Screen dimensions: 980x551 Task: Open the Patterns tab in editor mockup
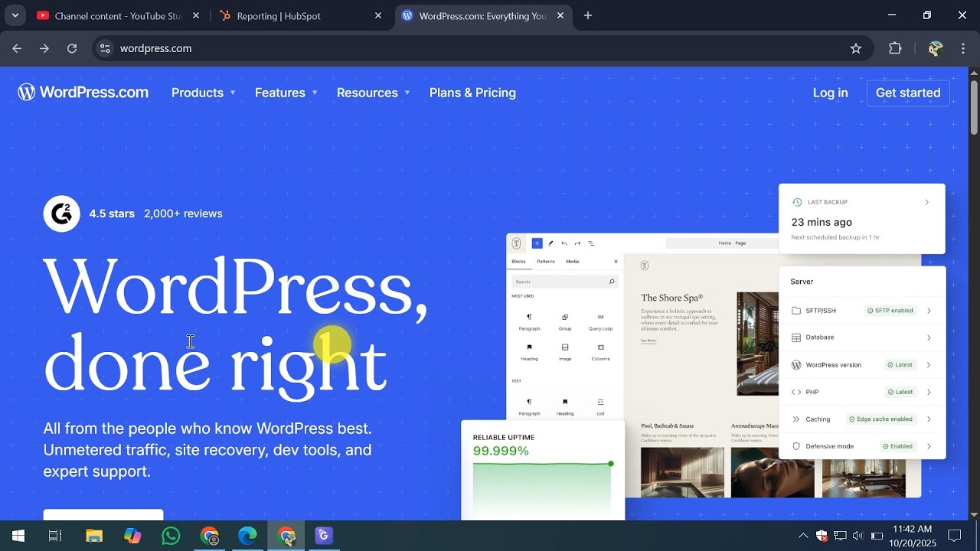coord(546,262)
